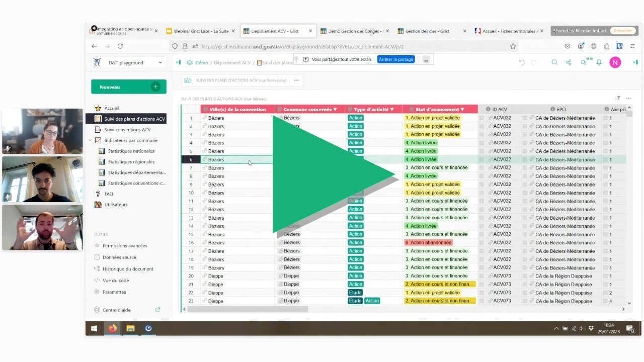Screen dimensions: 644x362
Task: Open the sort and filter icon above table
Action: [x=618, y=98]
